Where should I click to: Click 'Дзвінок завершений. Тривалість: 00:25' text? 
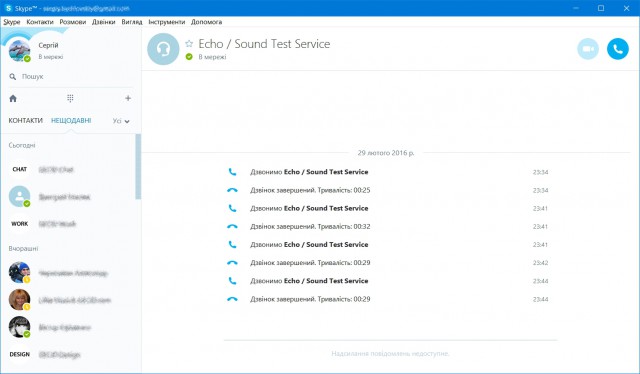click(x=310, y=190)
